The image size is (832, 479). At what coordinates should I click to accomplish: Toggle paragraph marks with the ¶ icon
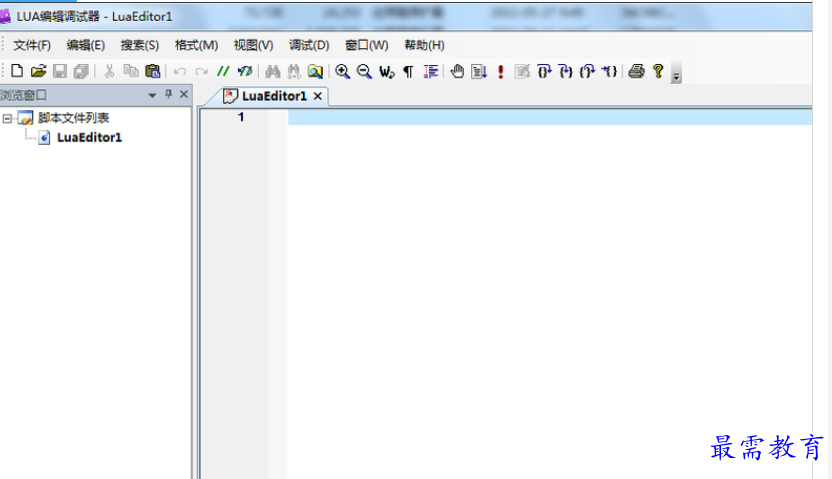(408, 71)
